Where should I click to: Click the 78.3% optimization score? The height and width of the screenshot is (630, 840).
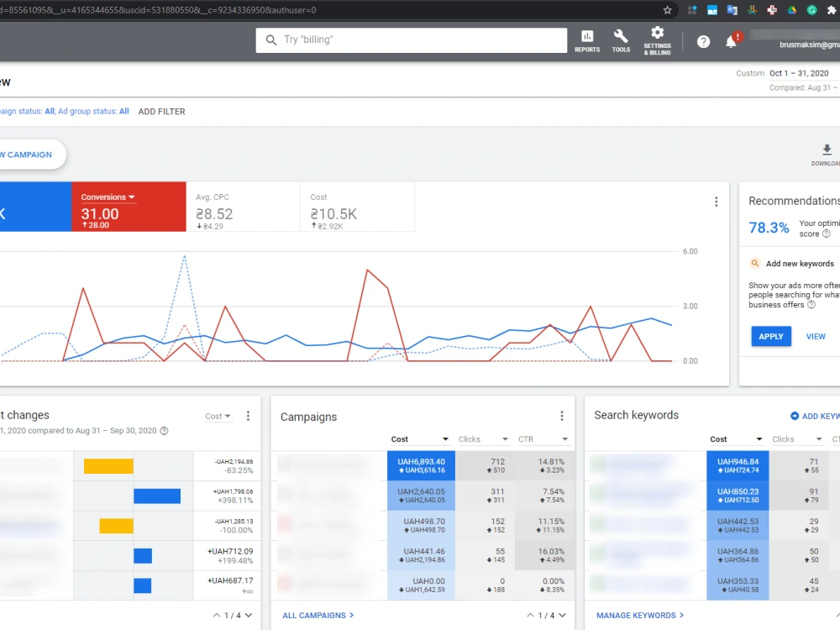tap(769, 228)
